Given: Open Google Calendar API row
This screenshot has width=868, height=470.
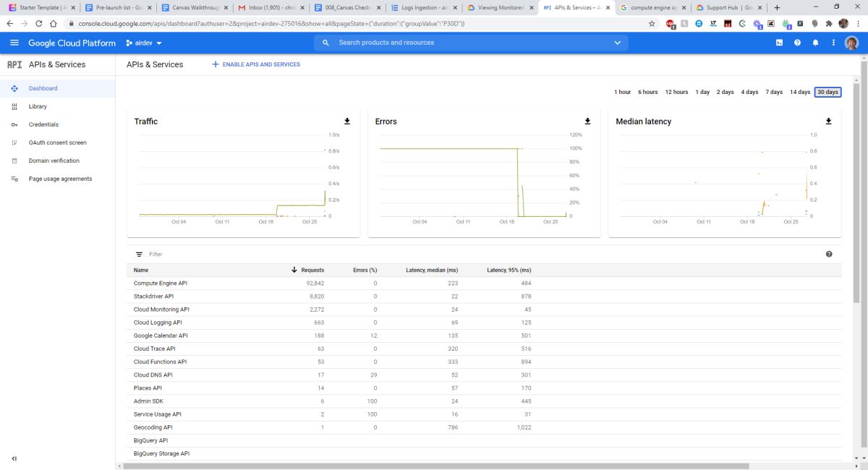Looking at the screenshot, I should pos(485,336).
